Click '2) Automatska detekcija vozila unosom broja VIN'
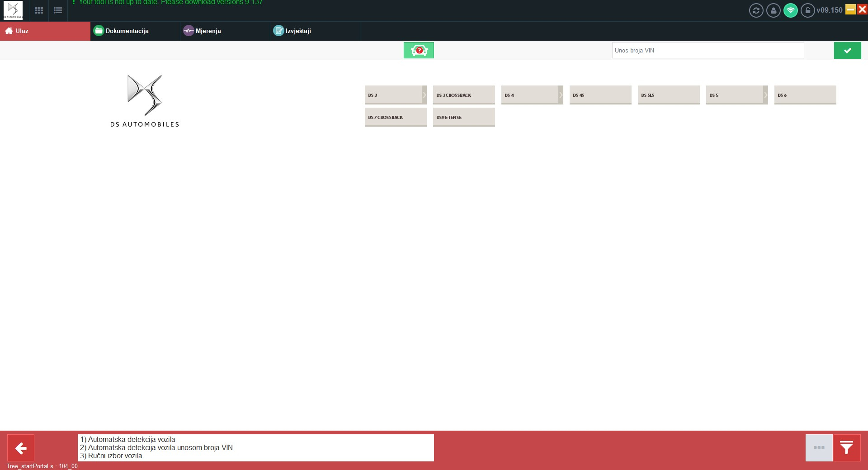The width and height of the screenshot is (868, 470). (x=156, y=447)
